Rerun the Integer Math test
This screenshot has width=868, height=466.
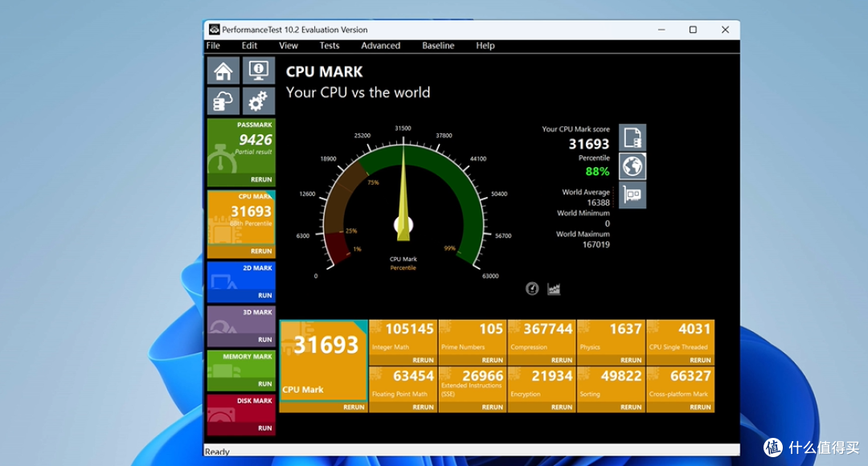(x=423, y=360)
